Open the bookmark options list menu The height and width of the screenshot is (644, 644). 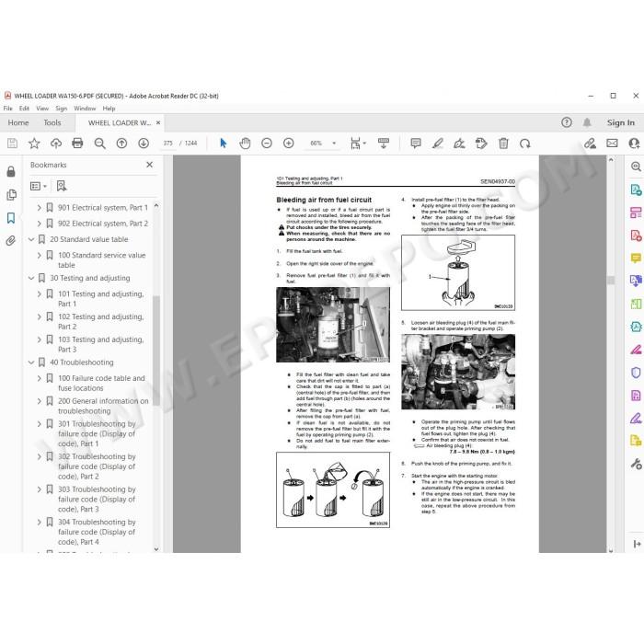point(39,186)
